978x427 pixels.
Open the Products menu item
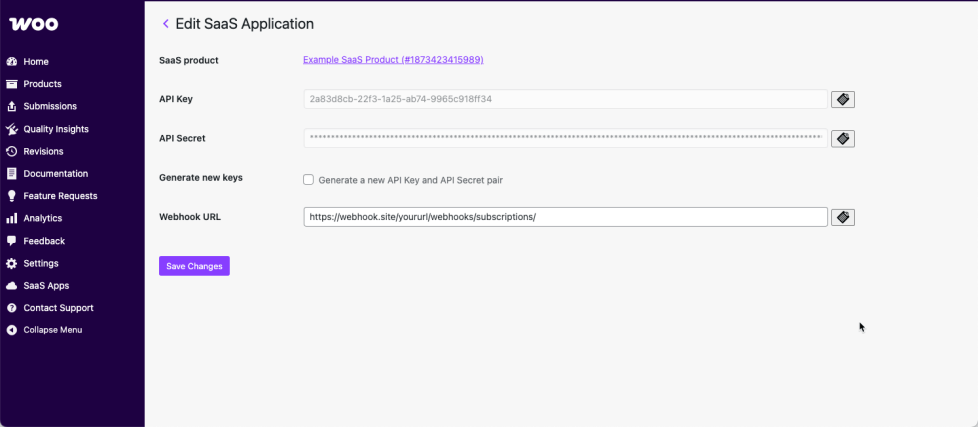click(x=42, y=84)
